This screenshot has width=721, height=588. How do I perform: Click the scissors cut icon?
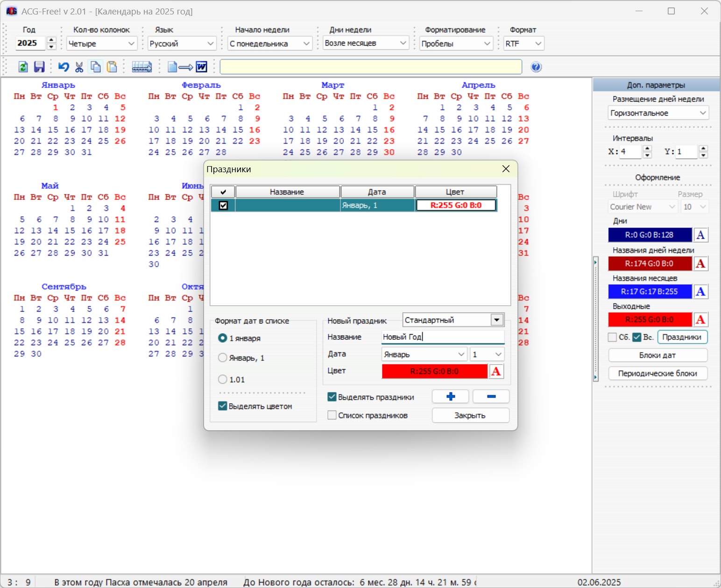[x=79, y=67]
